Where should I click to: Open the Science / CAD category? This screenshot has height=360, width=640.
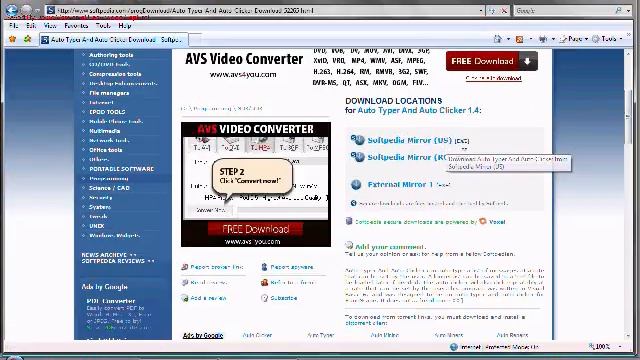[109, 188]
